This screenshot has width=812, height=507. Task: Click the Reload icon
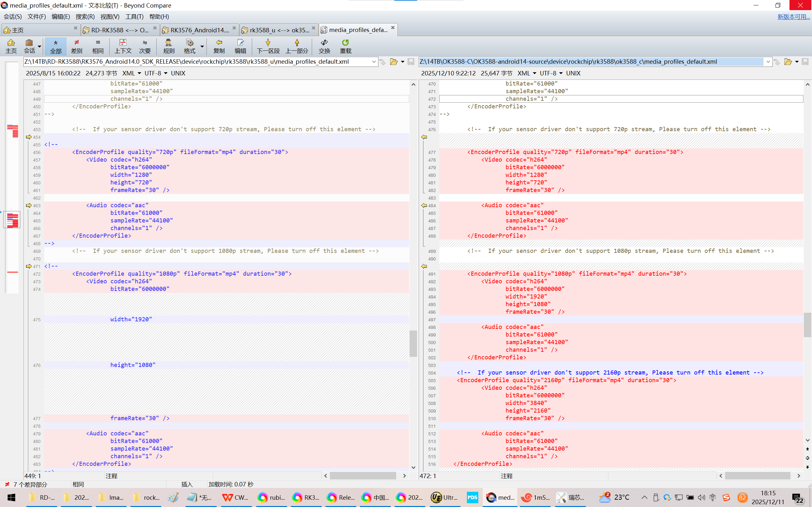(345, 46)
